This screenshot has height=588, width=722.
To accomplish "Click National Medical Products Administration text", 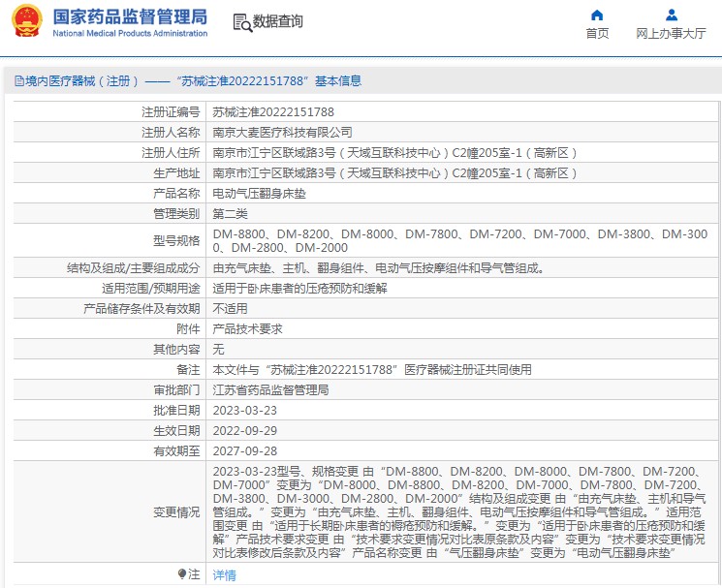I will click(130, 33).
